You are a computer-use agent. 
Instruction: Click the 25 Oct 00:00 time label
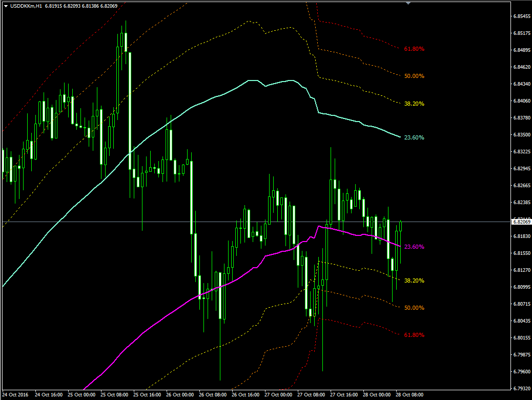[x=81, y=394]
